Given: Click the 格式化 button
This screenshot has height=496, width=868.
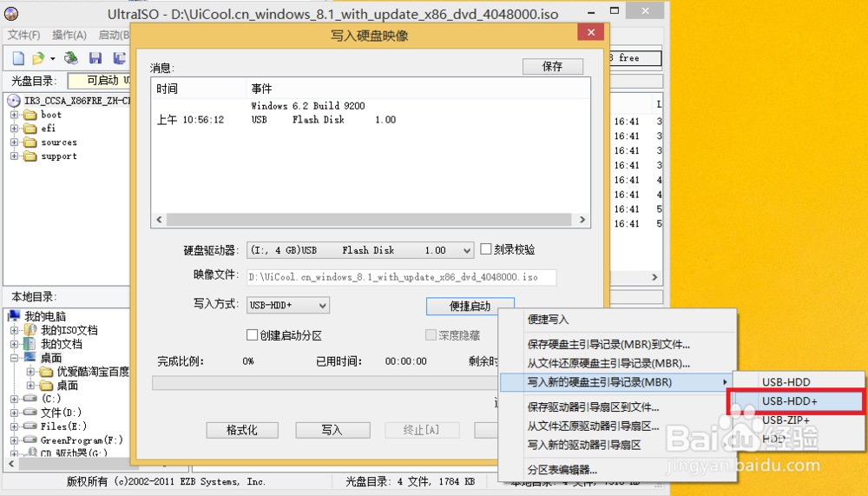Looking at the screenshot, I should pyautogui.click(x=242, y=430).
